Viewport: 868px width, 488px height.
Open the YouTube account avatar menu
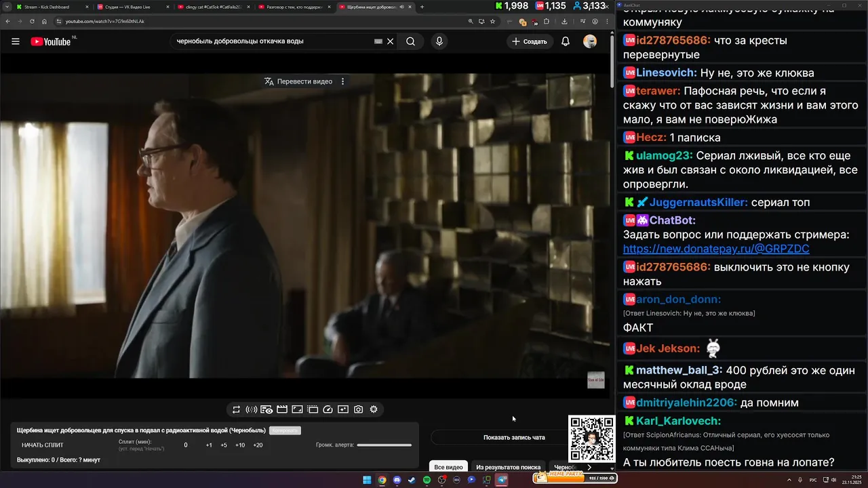coord(590,41)
